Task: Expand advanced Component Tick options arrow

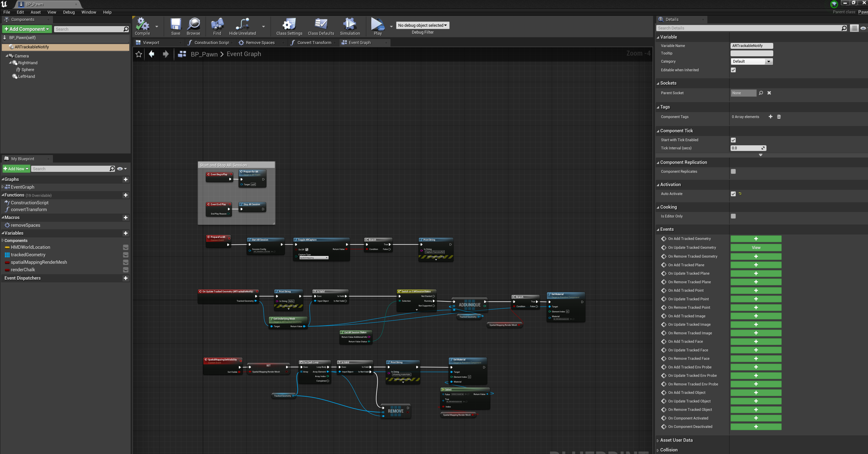Action: [x=761, y=155]
